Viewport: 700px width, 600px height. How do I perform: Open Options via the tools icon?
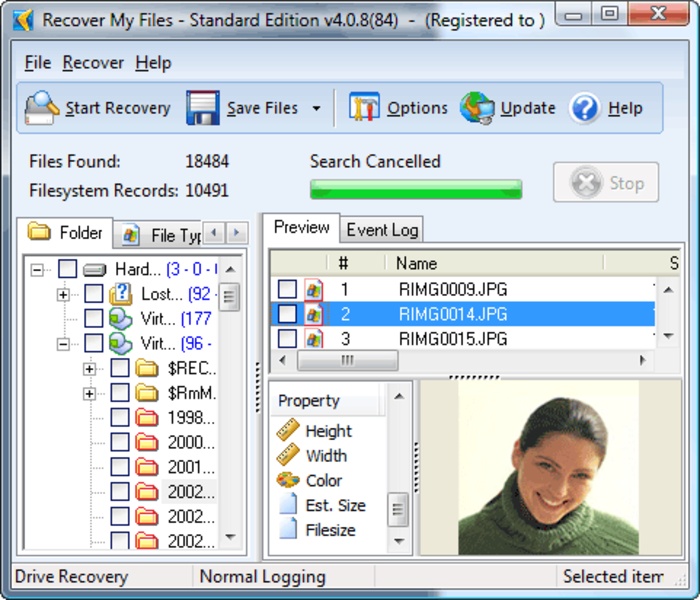[x=364, y=108]
